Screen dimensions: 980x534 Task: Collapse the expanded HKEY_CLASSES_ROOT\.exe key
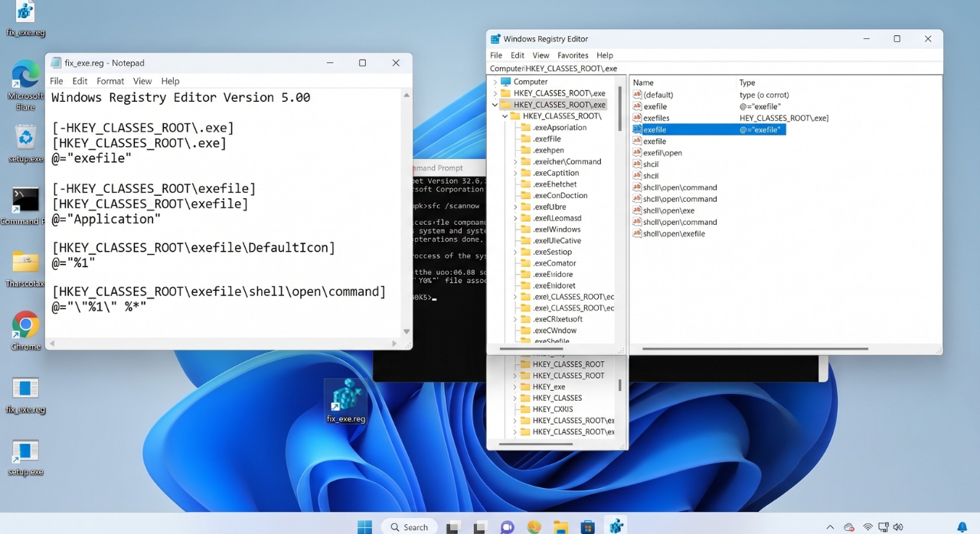click(495, 105)
